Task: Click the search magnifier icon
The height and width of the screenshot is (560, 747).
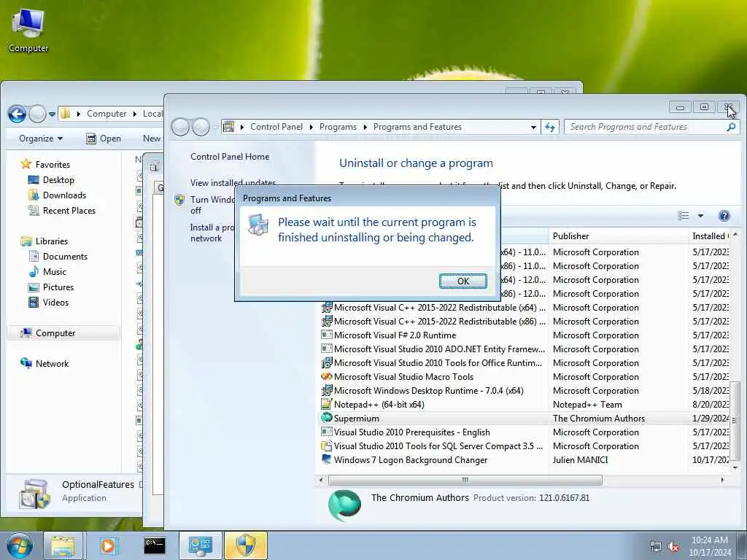Action: point(731,127)
